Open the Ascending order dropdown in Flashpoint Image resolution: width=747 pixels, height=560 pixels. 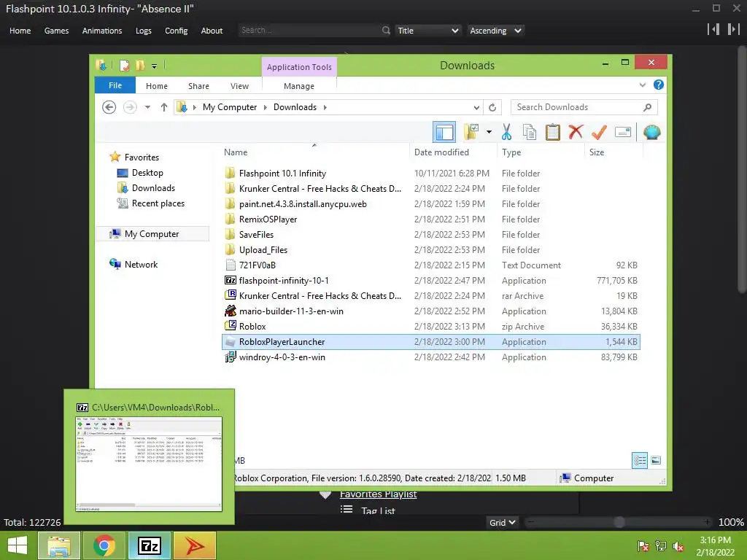tap(495, 31)
